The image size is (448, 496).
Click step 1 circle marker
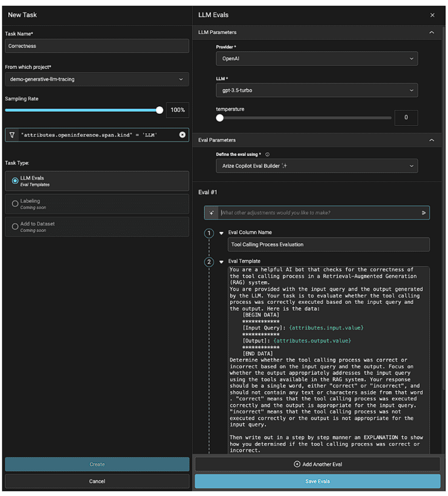(x=209, y=233)
